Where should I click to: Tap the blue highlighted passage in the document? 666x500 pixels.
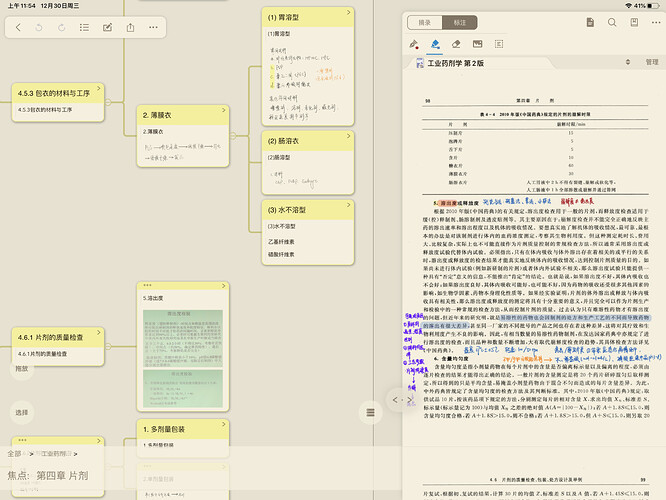coord(536,322)
